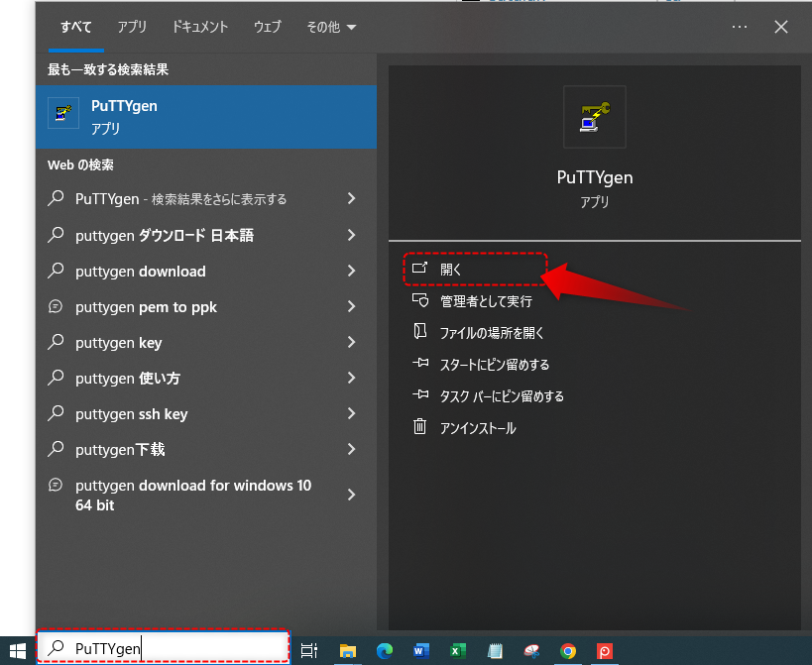Open File Explorer from taskbar
The image size is (812, 665).
(x=347, y=650)
